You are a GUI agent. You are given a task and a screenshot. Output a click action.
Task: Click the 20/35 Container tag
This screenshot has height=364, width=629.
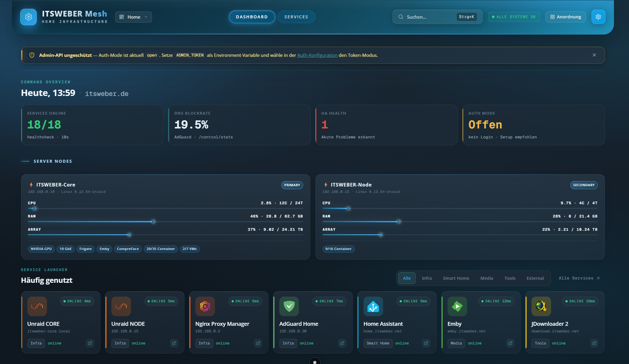coord(161,249)
